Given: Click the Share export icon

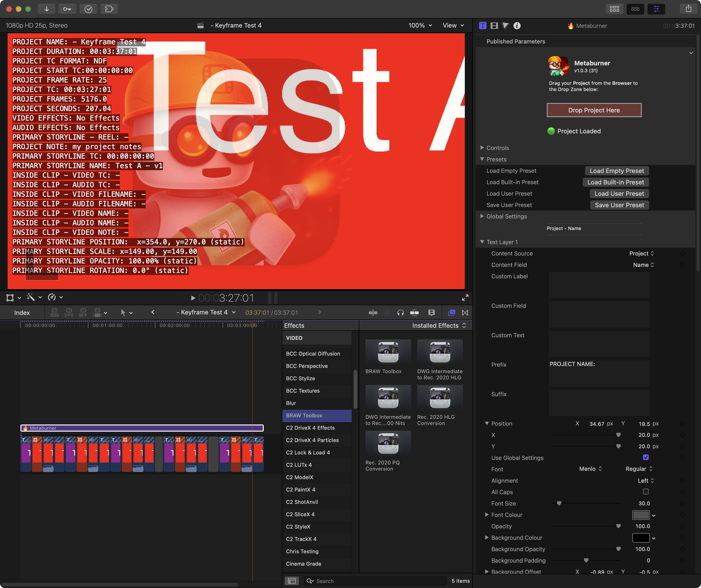Looking at the screenshot, I should [x=688, y=9].
